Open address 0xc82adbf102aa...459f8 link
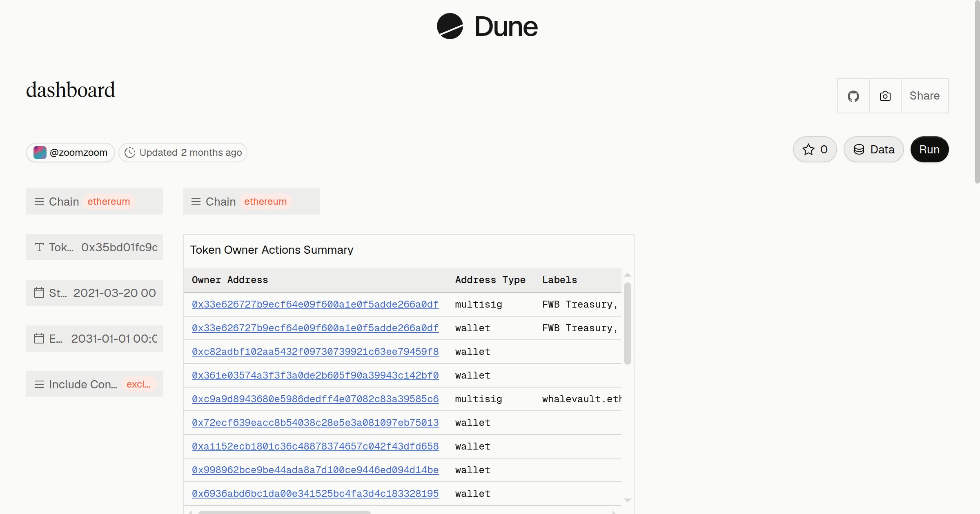Viewport: 980px width, 514px height. coord(315,352)
